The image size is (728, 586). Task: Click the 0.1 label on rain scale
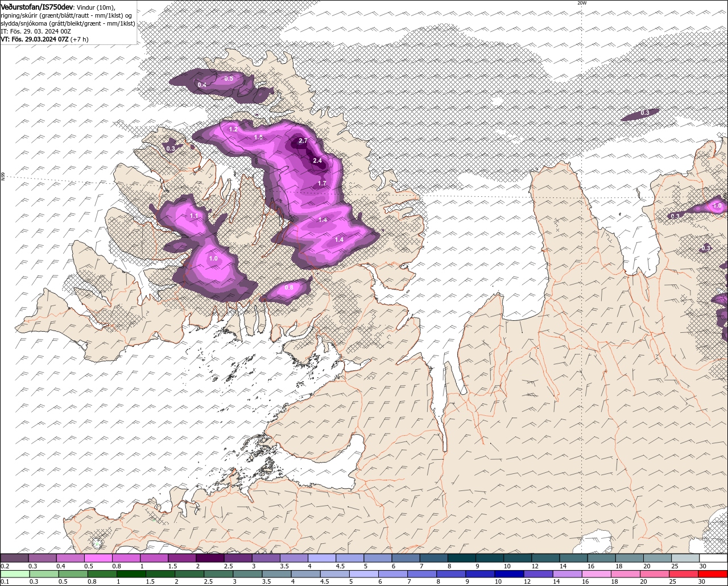[x=5, y=582]
